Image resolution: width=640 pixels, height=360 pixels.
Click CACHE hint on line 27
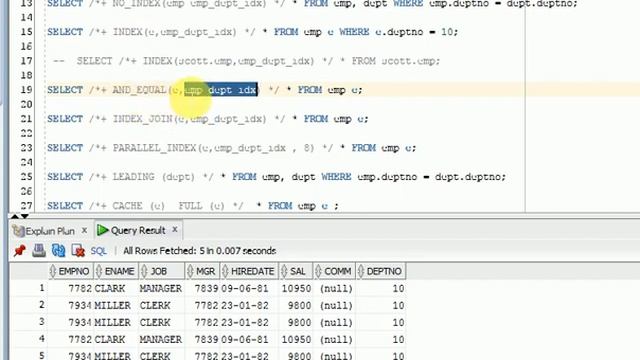[x=127, y=206]
